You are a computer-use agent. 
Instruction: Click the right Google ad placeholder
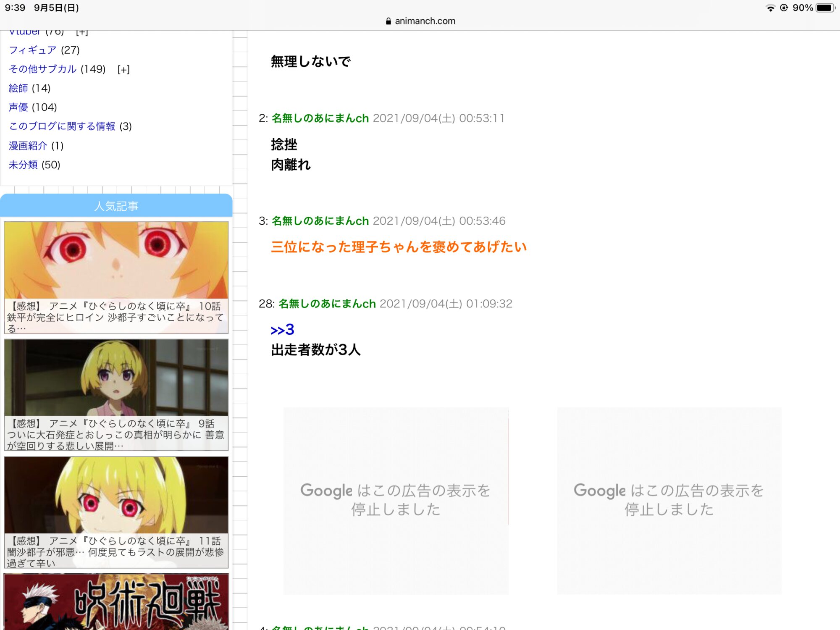(669, 501)
